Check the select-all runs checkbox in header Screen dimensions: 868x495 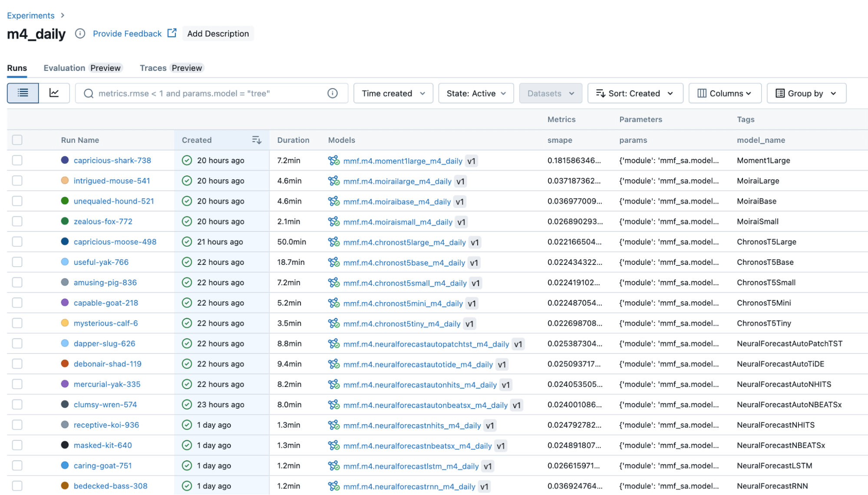(x=17, y=140)
